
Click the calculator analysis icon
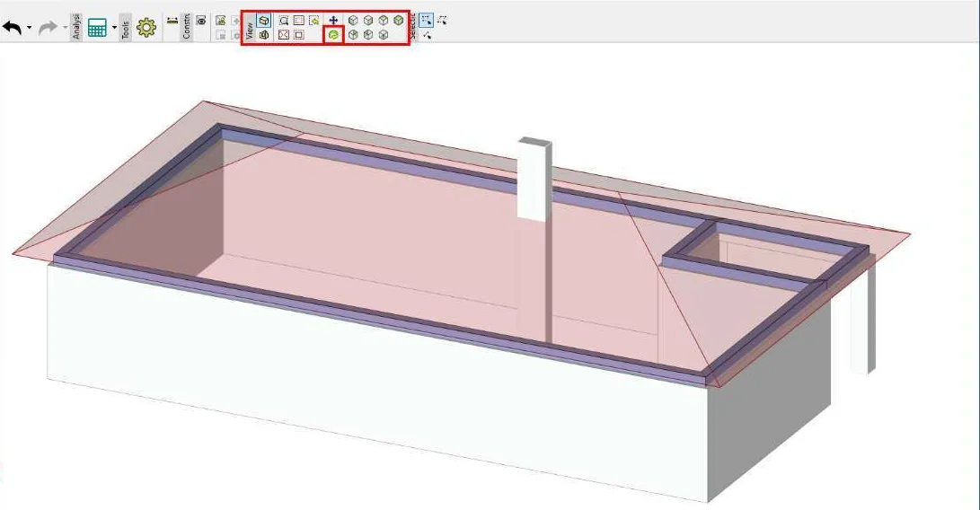tap(97, 28)
